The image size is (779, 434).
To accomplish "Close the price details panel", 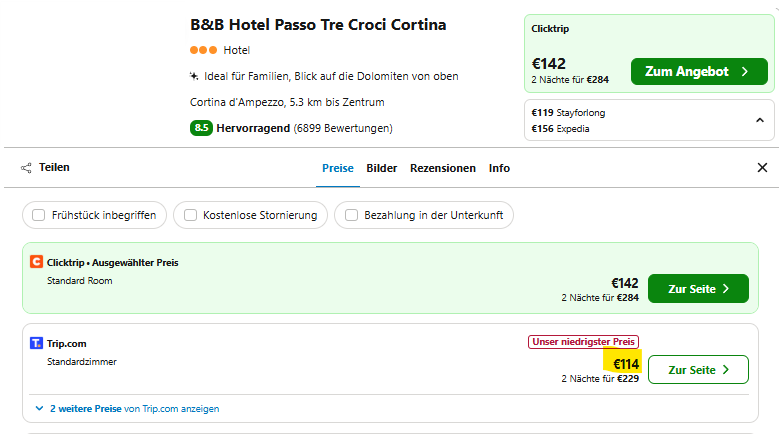I will click(x=762, y=168).
